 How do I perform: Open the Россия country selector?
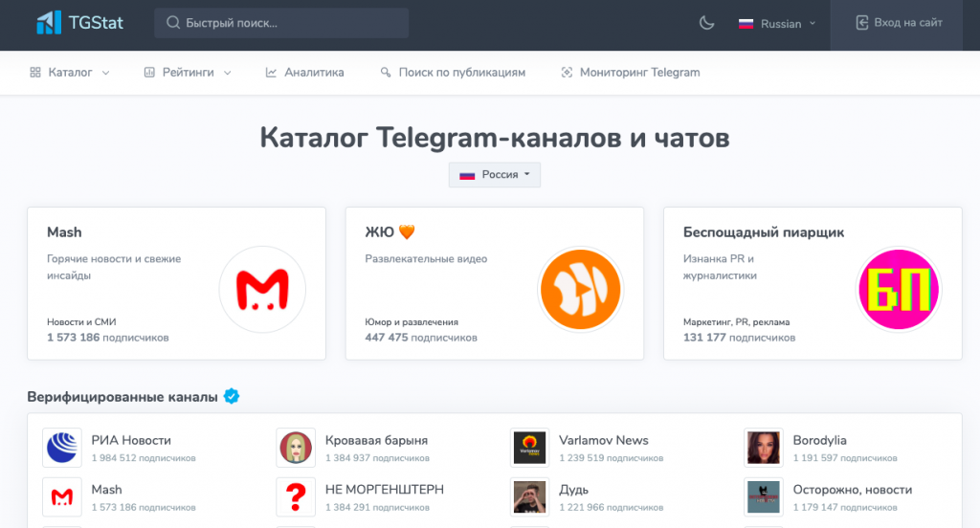pos(495,174)
